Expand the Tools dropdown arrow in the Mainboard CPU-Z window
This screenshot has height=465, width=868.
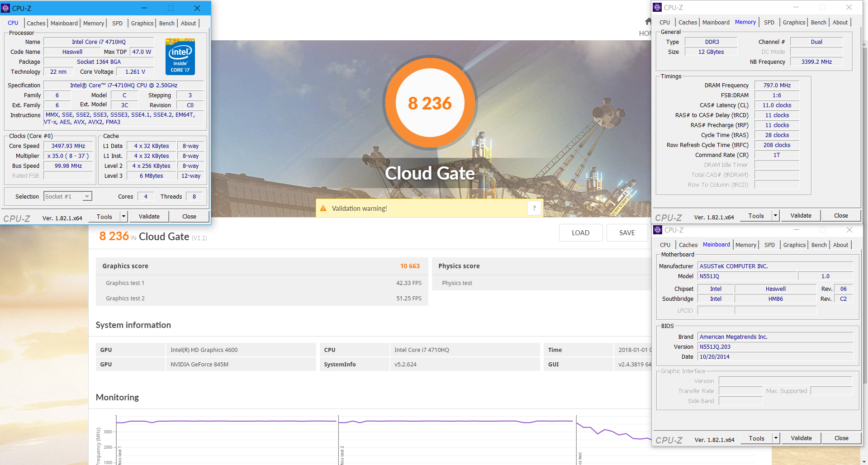pos(776,438)
